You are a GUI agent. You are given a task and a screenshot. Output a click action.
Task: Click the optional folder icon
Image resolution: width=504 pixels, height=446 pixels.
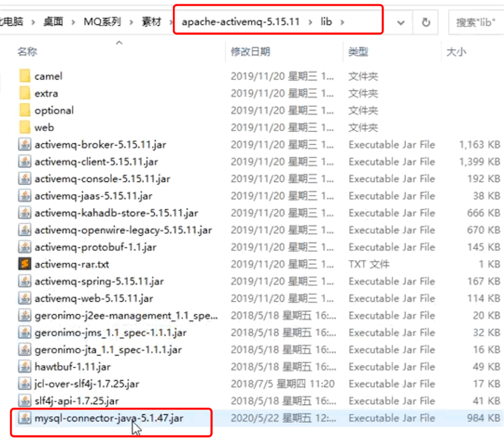[25, 110]
